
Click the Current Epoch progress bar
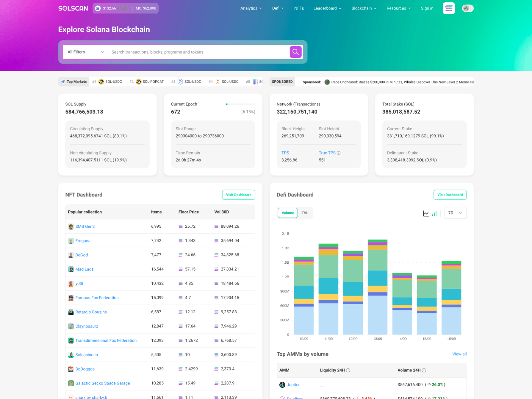pyautogui.click(x=240, y=104)
